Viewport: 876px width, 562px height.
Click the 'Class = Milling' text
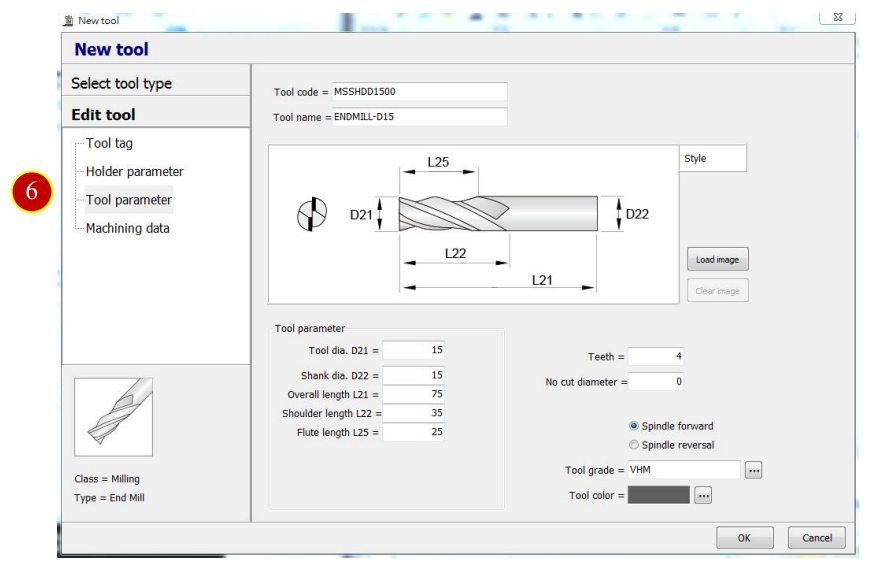(x=107, y=479)
